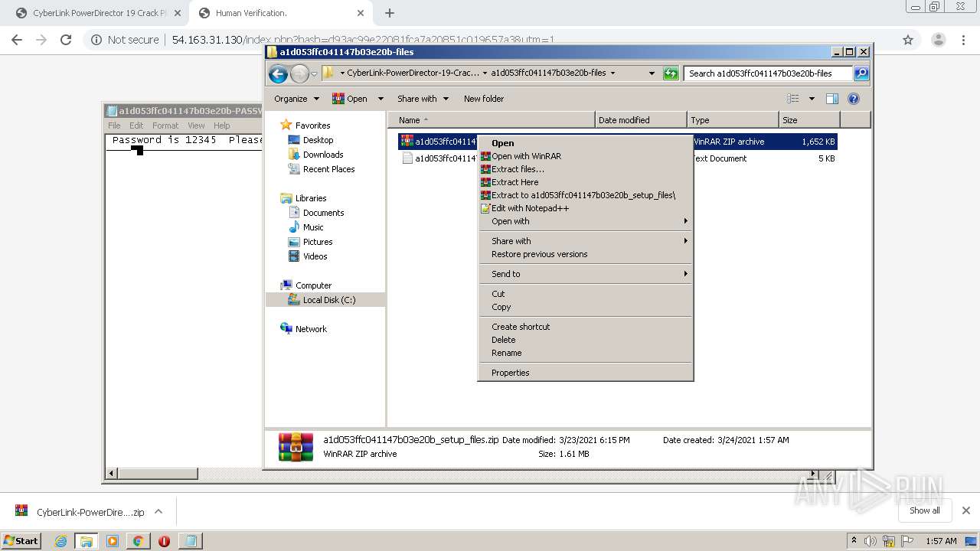Open Explorer Help question mark icon

854,99
